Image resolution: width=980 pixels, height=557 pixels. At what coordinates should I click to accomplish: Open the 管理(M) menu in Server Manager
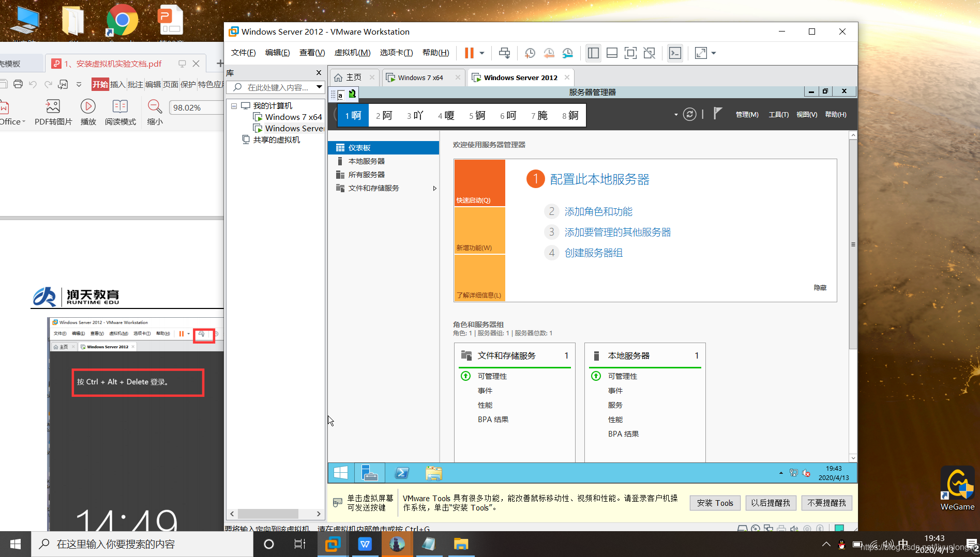(x=747, y=115)
